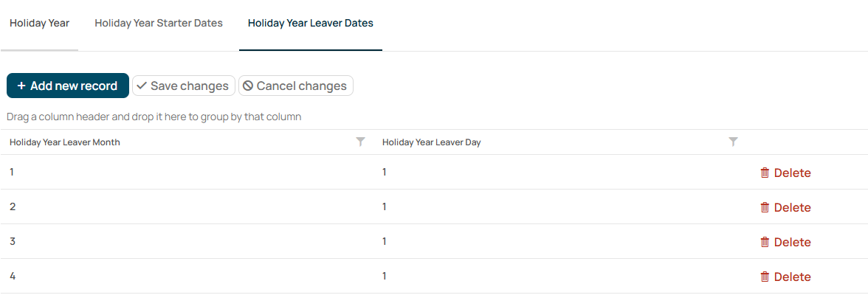Click trash icon for month 2 row
This screenshot has width=868, height=295.
click(765, 207)
